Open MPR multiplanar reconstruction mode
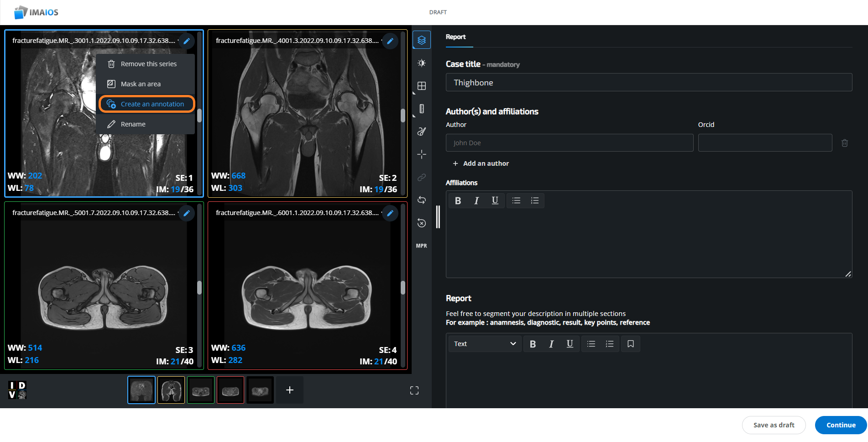The image size is (868, 442). pyautogui.click(x=422, y=246)
